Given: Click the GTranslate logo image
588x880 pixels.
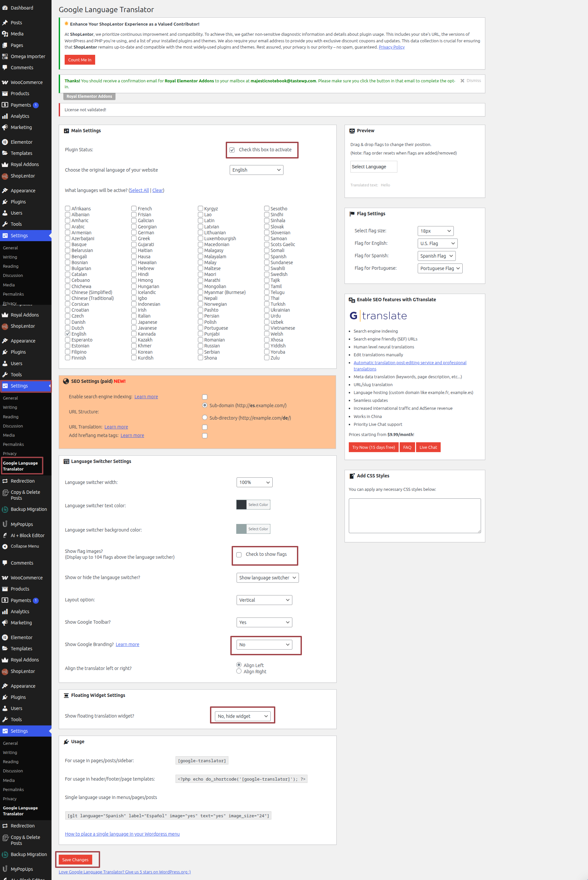Looking at the screenshot, I should [x=378, y=316].
